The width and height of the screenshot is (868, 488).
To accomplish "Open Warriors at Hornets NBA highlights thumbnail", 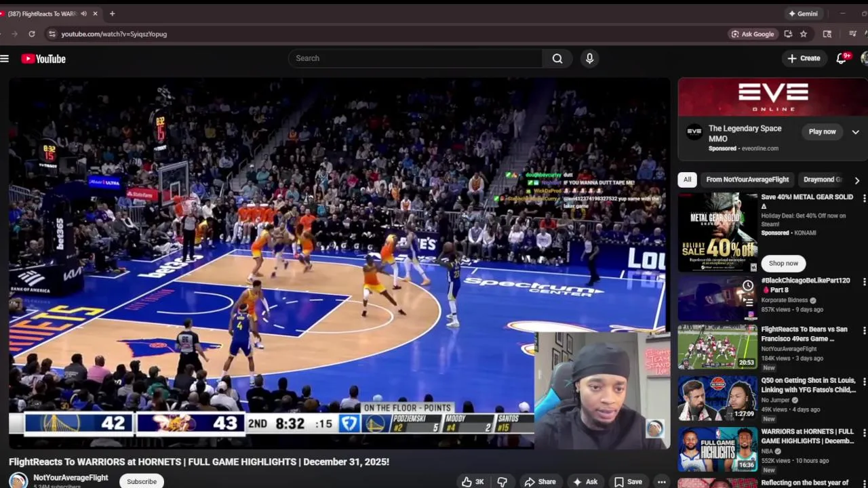I will pyautogui.click(x=718, y=449).
